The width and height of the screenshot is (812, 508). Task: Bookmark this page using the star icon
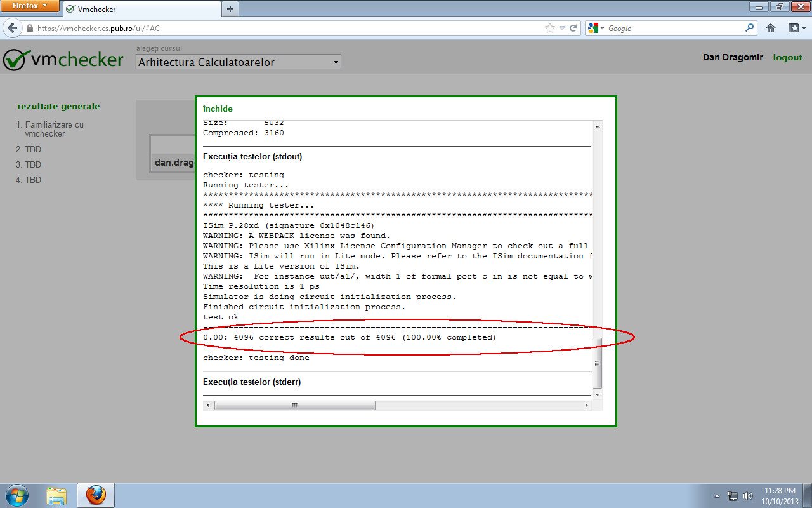(x=549, y=28)
